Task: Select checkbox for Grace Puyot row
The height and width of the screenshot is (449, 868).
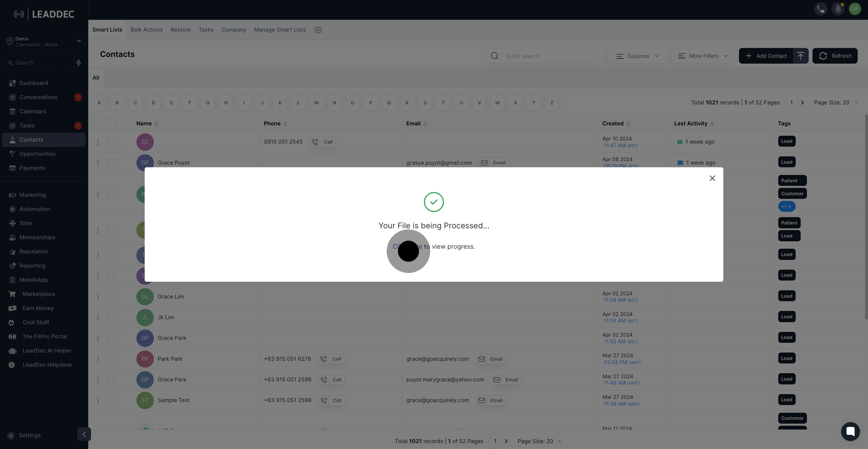Action: tap(111, 163)
